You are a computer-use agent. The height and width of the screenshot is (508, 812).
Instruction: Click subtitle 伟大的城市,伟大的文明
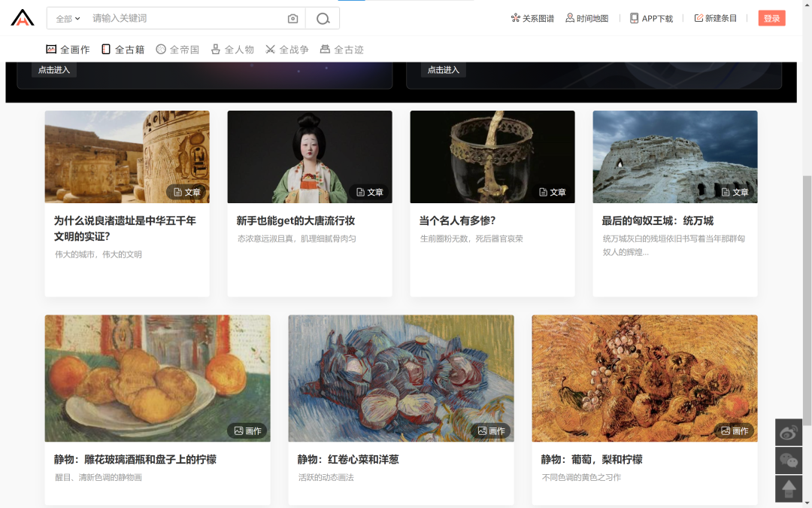point(98,254)
